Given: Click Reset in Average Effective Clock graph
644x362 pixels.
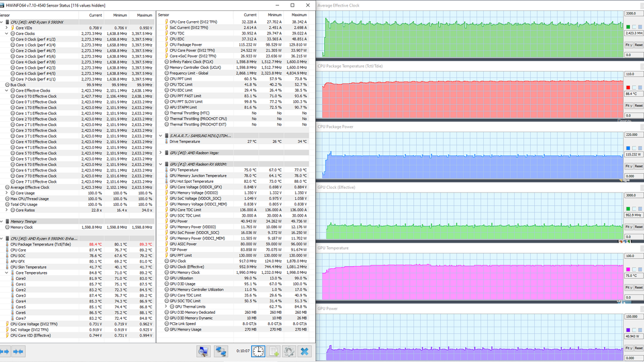Looking at the screenshot, I should click(x=638, y=45).
